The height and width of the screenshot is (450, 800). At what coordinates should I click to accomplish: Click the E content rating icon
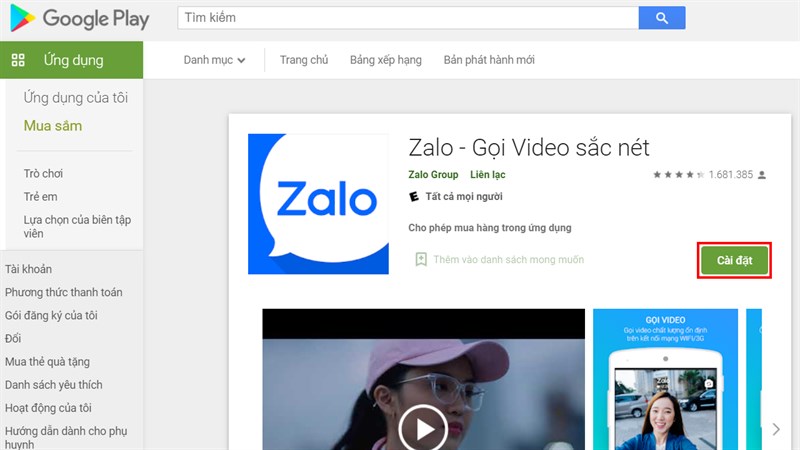pyautogui.click(x=414, y=196)
